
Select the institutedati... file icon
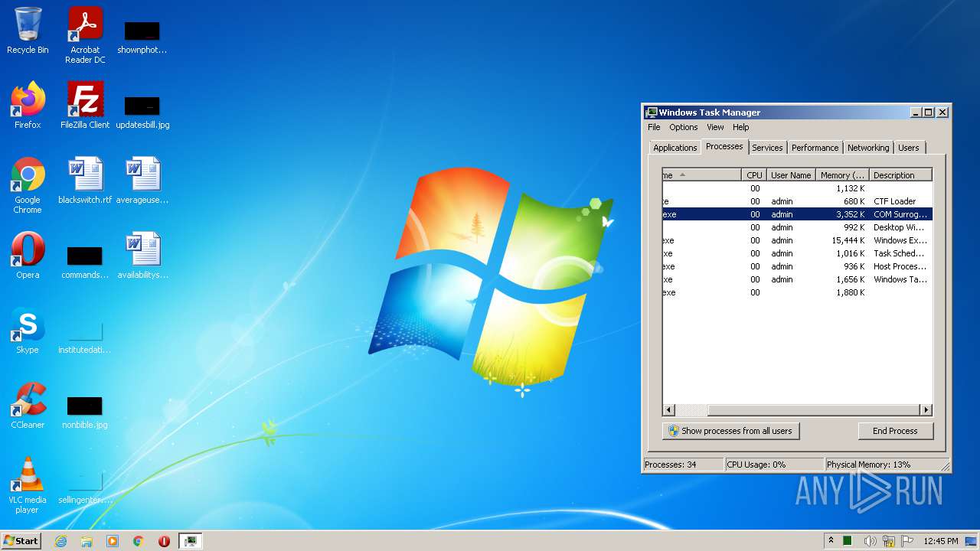(x=85, y=337)
